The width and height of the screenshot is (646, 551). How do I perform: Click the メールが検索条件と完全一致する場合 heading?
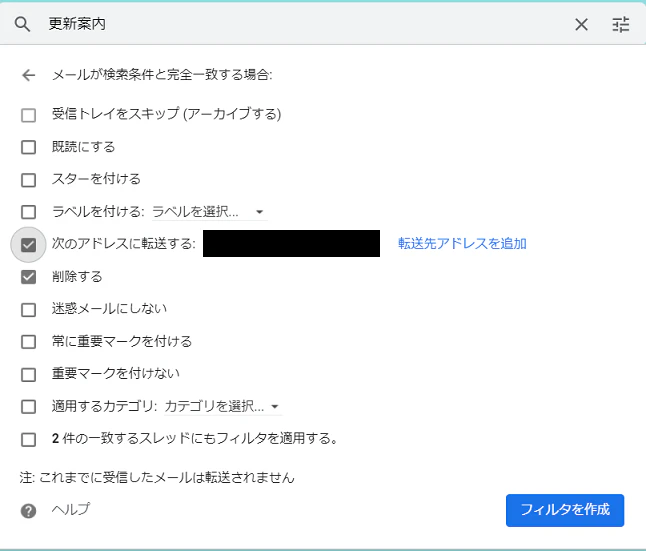click(x=162, y=75)
